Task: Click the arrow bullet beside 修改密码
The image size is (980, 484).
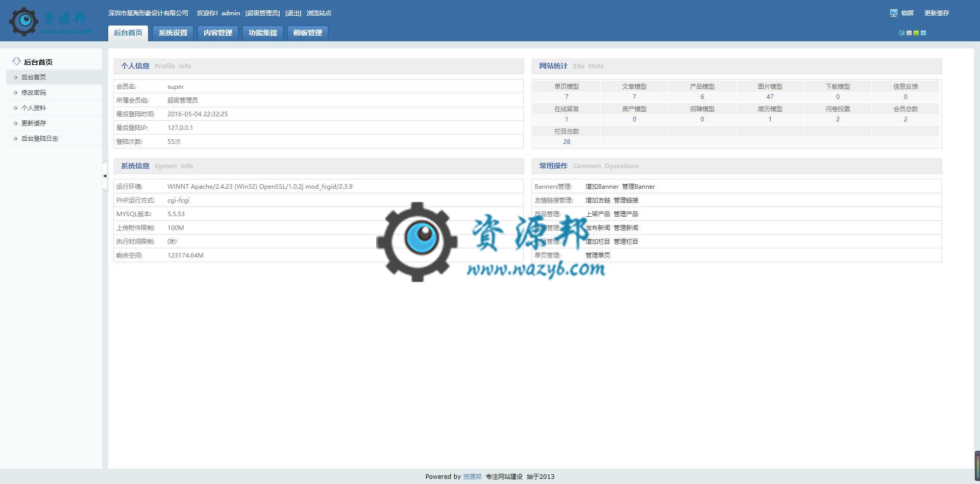Action: point(16,93)
